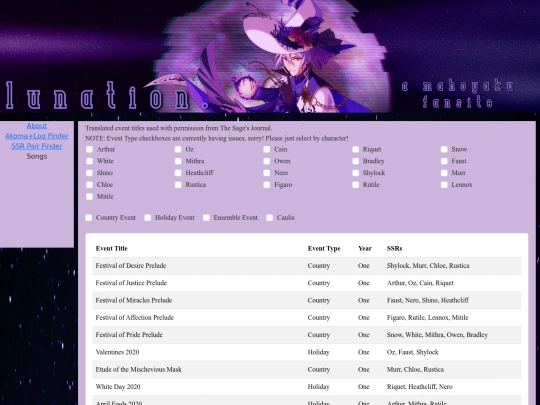Click SSRs cell Shylock, Murr, Chloe, Rustica

click(428, 266)
